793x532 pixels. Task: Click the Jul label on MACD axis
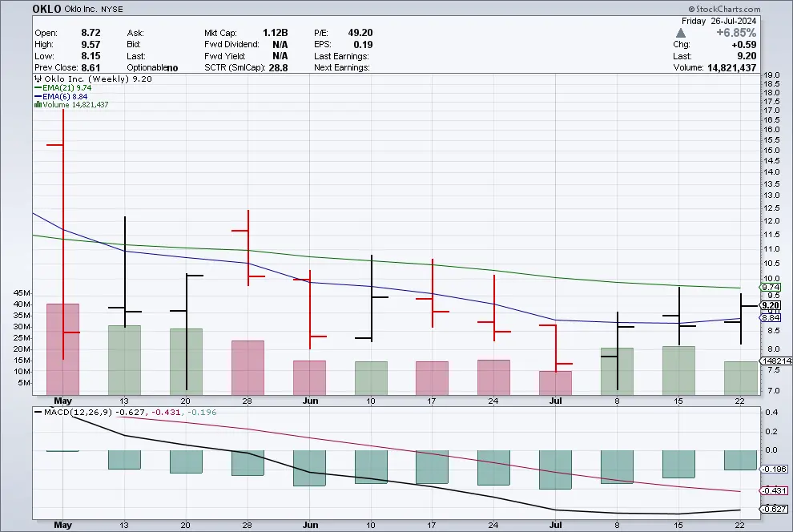coord(555,525)
